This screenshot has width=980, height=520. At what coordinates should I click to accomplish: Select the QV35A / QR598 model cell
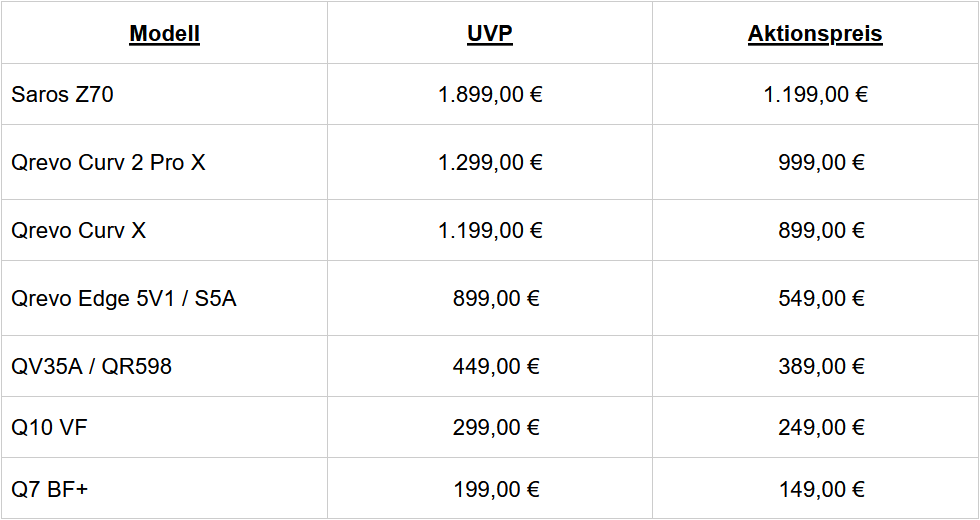coord(91,367)
